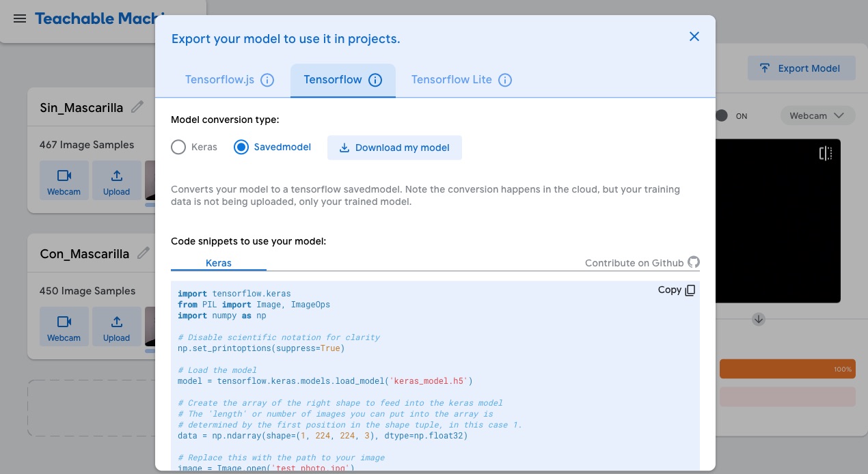Select the Keras conversion type radio
868x474 pixels.
click(178, 147)
